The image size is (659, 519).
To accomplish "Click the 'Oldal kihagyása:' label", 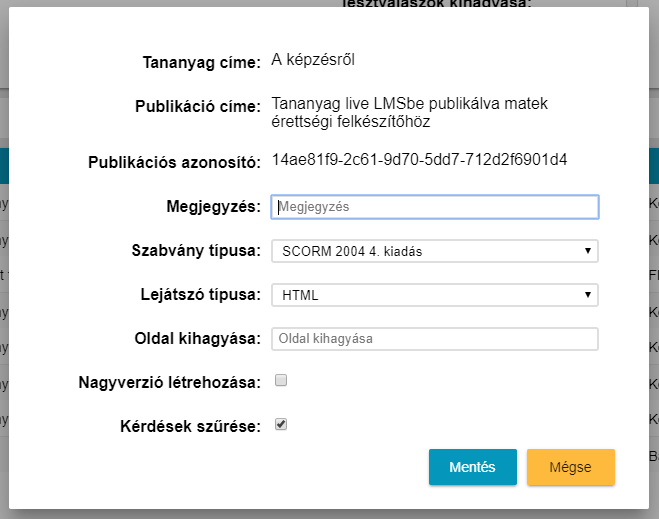I will (198, 338).
